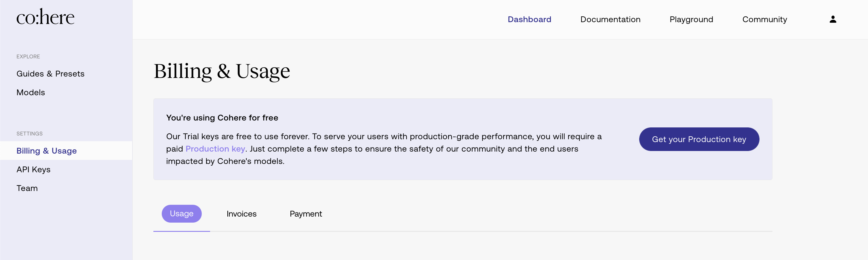Open API Keys settings

[33, 169]
